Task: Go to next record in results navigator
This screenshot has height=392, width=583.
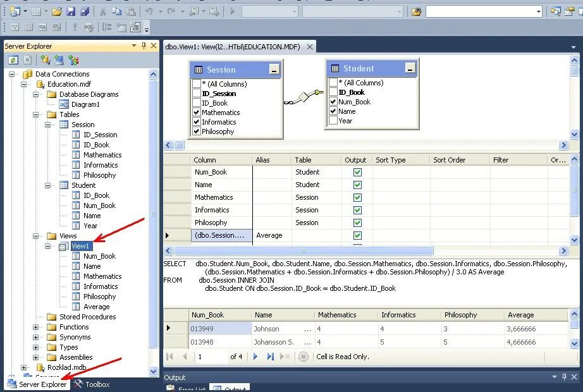Action: (255, 357)
